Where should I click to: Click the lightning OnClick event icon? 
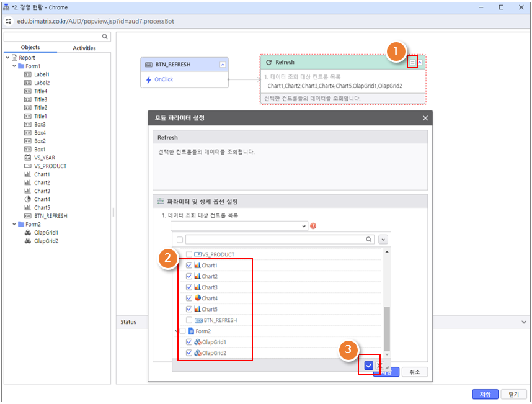tap(148, 79)
